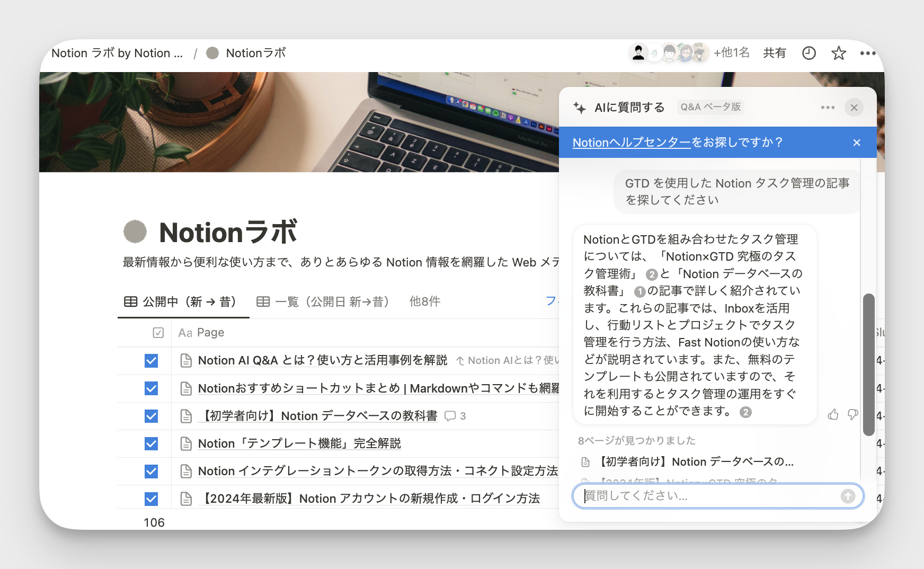This screenshot has width=924, height=569.
Task: Click send arrow button in AI input
Action: coord(848,496)
